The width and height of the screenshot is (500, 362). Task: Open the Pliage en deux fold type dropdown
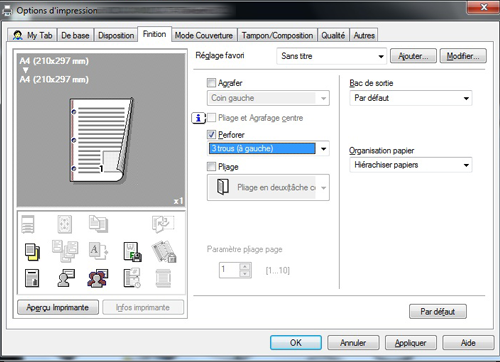(268, 187)
